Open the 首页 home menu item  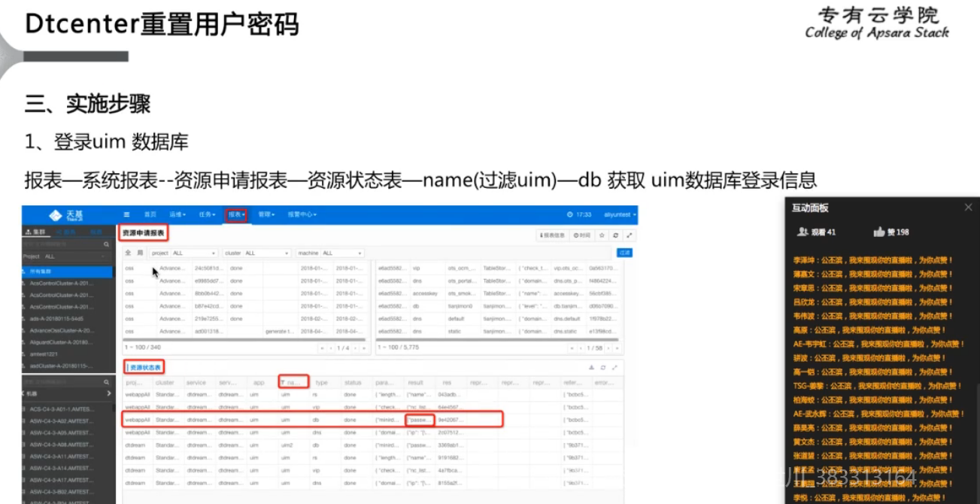(150, 214)
